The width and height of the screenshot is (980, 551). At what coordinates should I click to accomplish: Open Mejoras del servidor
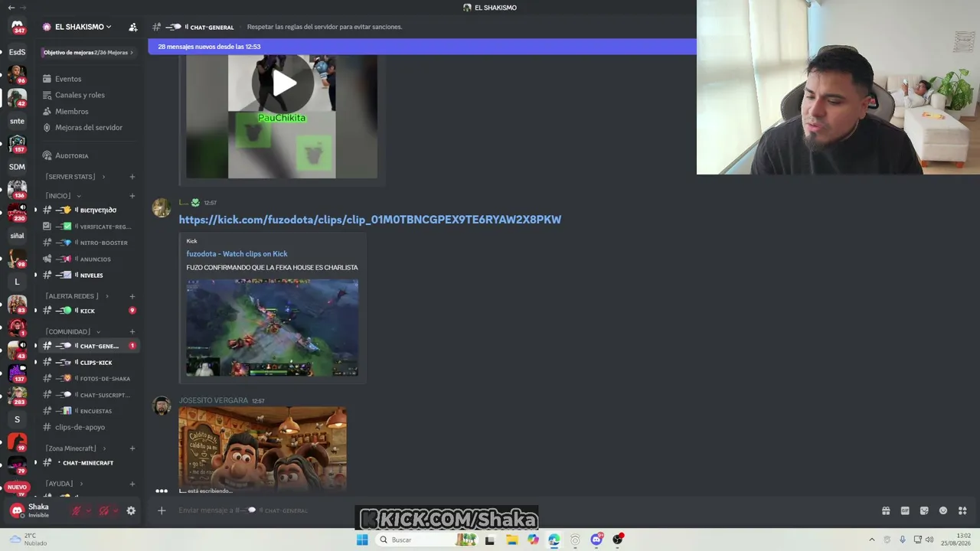click(x=90, y=127)
